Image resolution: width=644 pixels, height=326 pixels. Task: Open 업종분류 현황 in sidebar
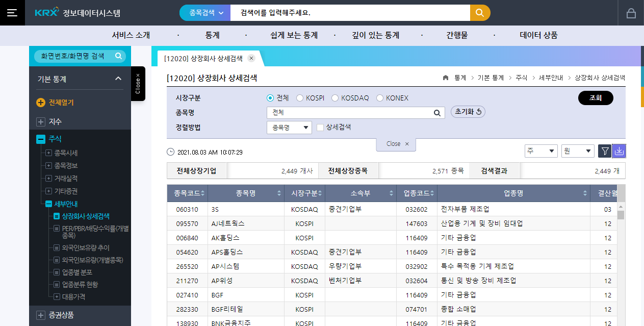[x=80, y=284]
